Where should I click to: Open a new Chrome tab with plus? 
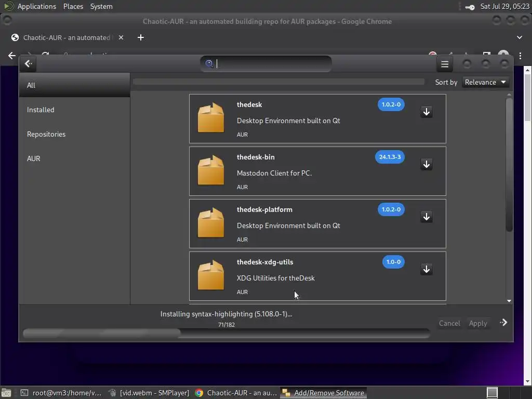pyautogui.click(x=141, y=37)
